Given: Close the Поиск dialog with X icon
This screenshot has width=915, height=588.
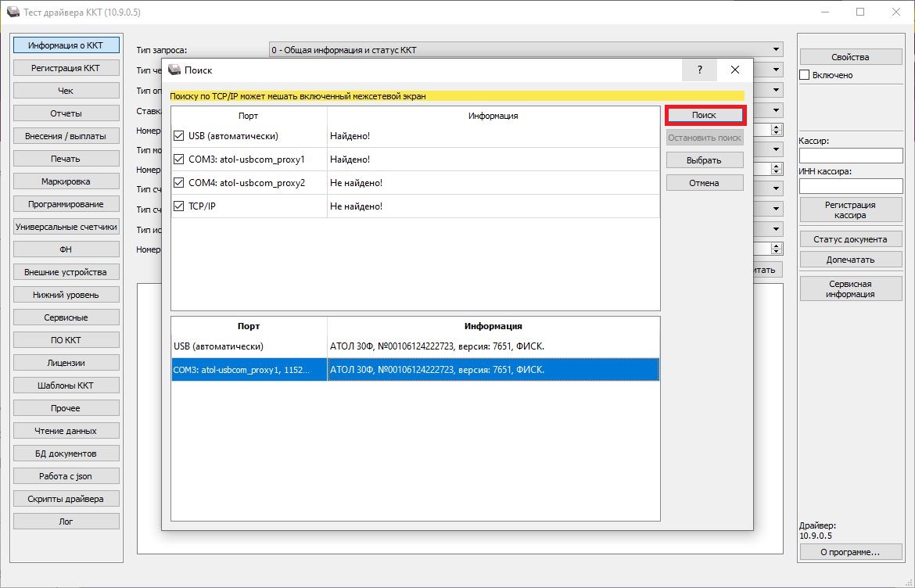Looking at the screenshot, I should pos(734,70).
